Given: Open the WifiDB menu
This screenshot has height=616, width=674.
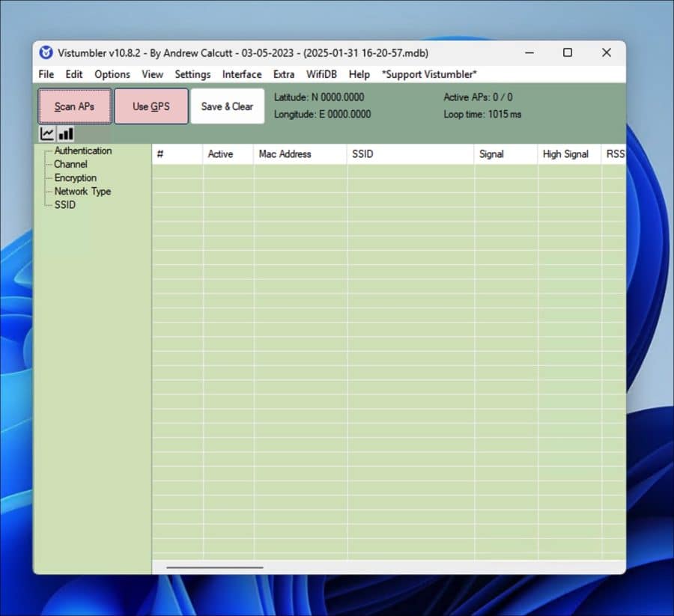Looking at the screenshot, I should pos(321,74).
